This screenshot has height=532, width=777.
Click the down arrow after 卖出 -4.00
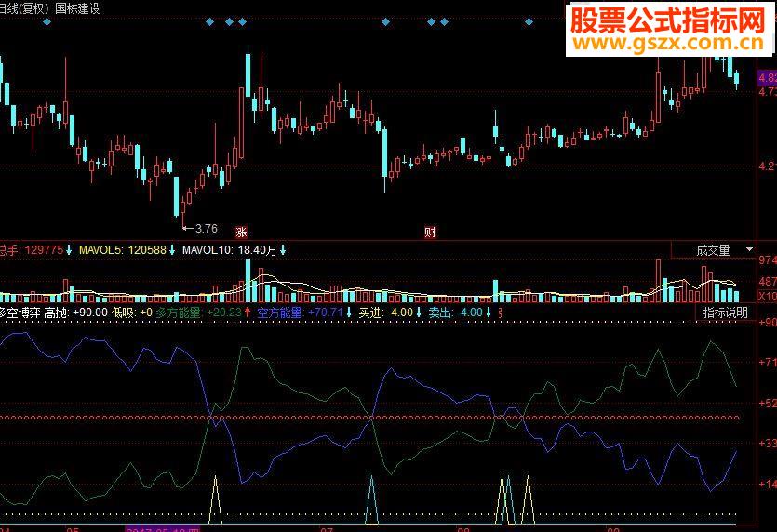click(489, 313)
